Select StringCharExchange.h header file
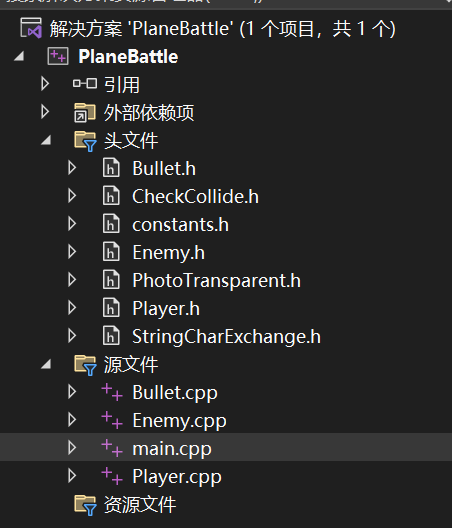This screenshot has width=452, height=528. pos(226,336)
